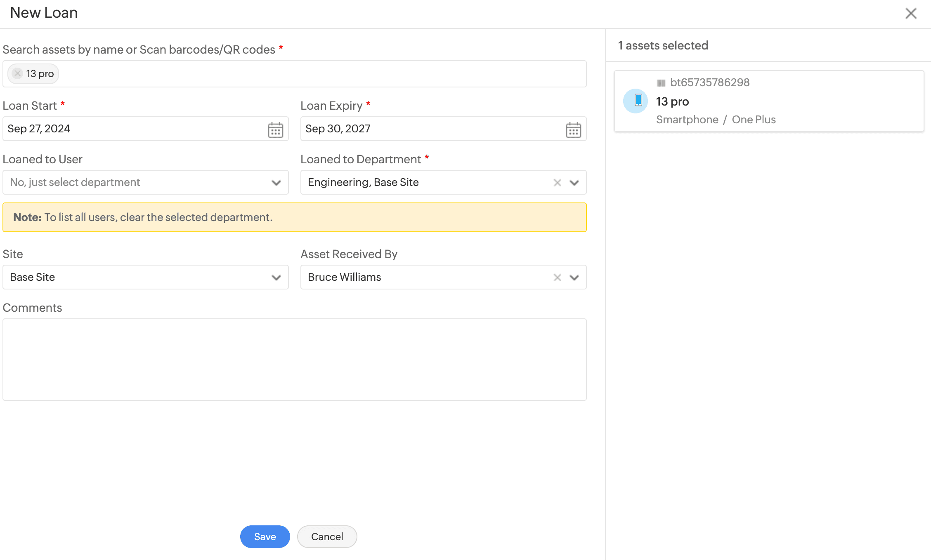
Task: Expand the Asset Received By dropdown arrow
Action: coord(574,278)
